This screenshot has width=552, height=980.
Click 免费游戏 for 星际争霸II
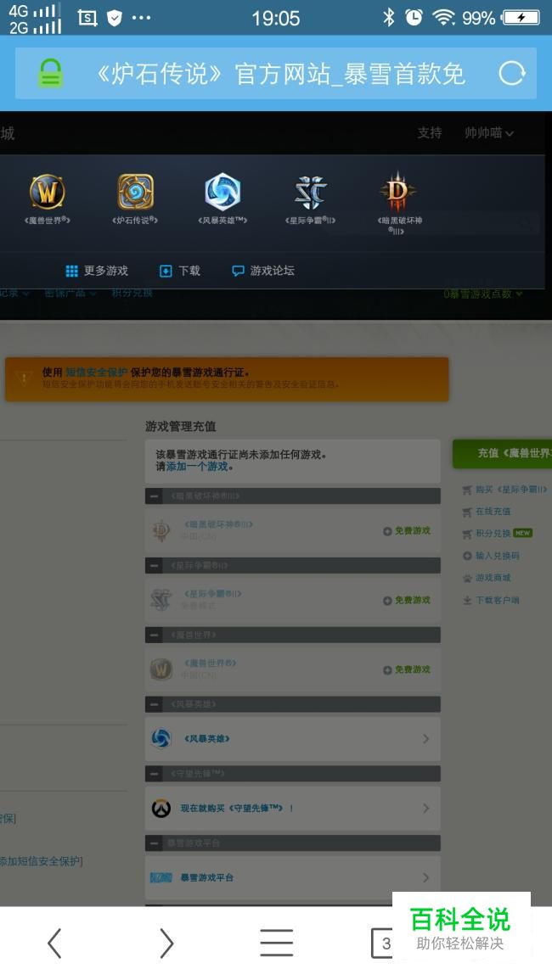tap(407, 600)
